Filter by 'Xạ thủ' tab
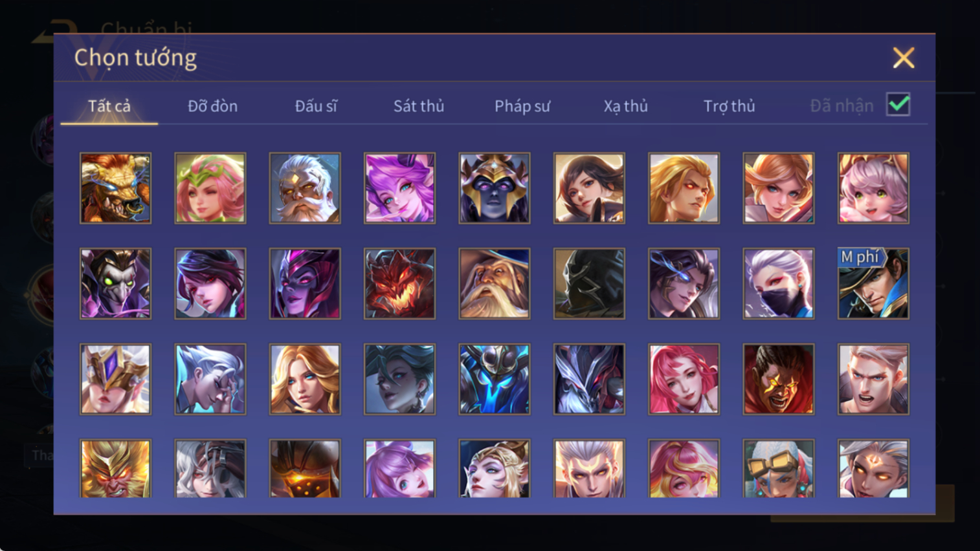The height and width of the screenshot is (551, 980). tap(625, 106)
